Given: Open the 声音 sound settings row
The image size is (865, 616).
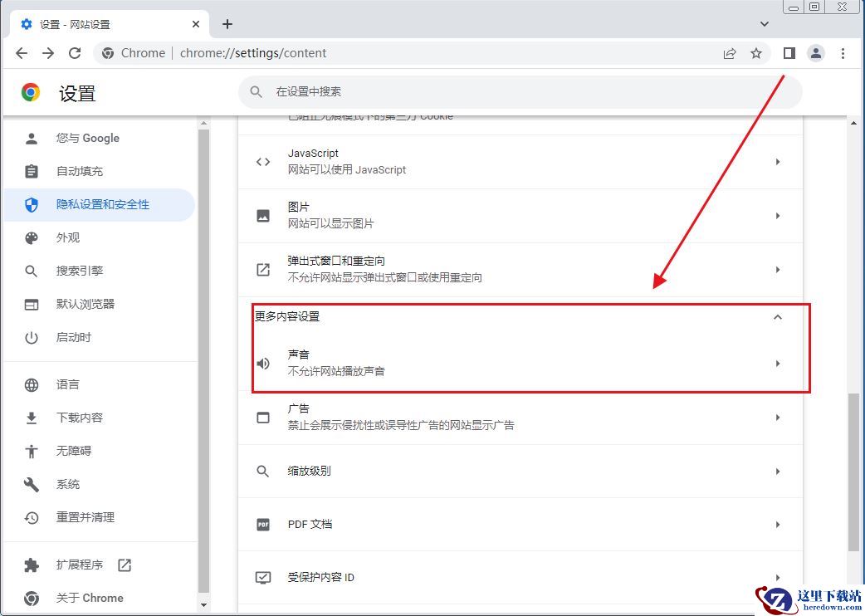Looking at the screenshot, I should pos(520,364).
